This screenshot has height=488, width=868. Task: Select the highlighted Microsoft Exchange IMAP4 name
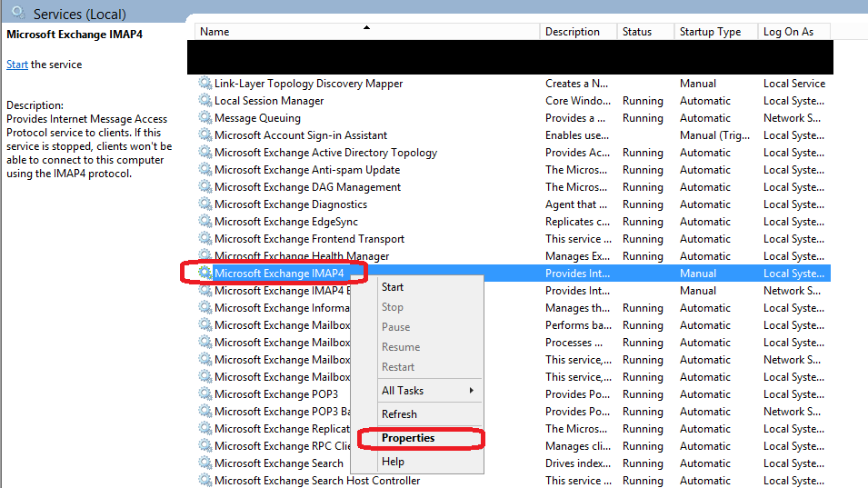tap(279, 274)
